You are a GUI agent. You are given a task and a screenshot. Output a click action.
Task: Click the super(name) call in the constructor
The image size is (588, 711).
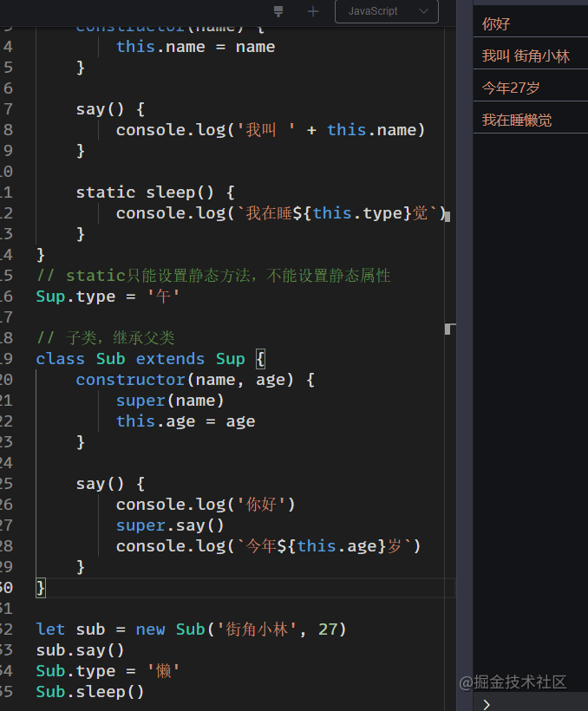pos(170,401)
